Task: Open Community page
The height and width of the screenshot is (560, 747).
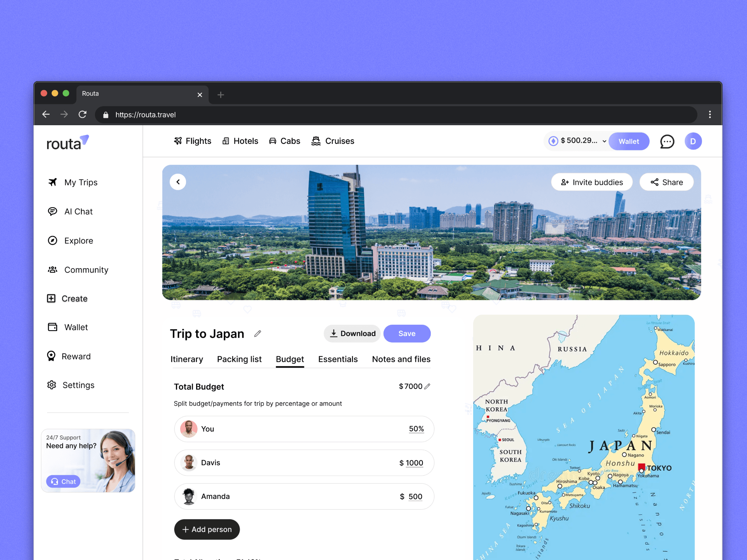Action: tap(78, 270)
